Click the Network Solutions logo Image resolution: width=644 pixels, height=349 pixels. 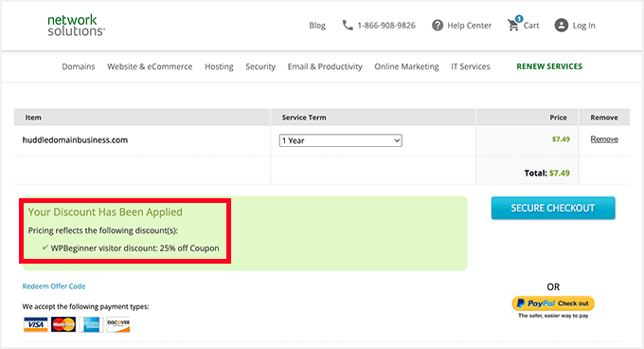(76, 26)
